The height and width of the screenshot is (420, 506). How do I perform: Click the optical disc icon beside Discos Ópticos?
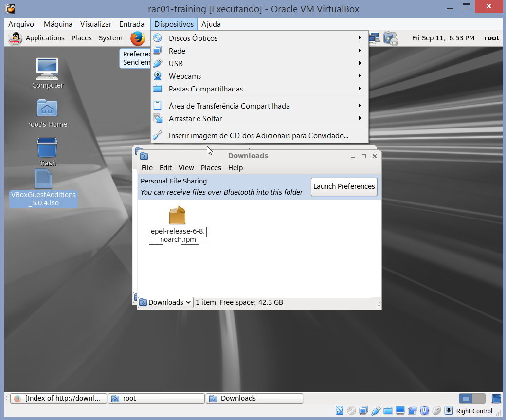click(x=158, y=38)
